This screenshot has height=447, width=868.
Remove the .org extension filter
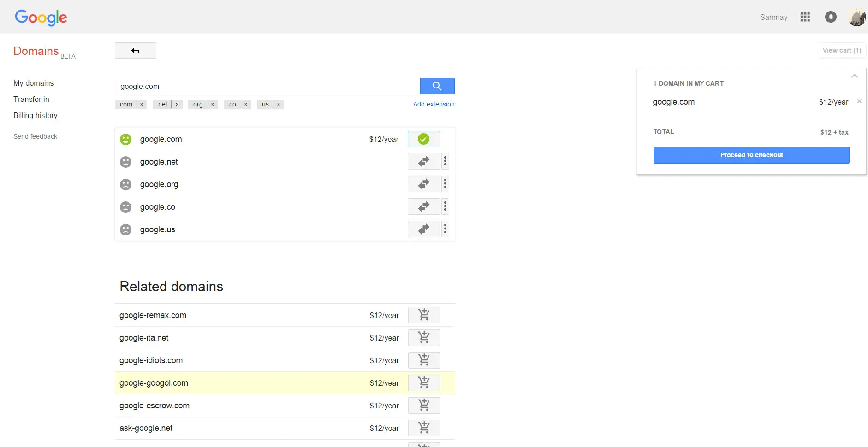(212, 104)
